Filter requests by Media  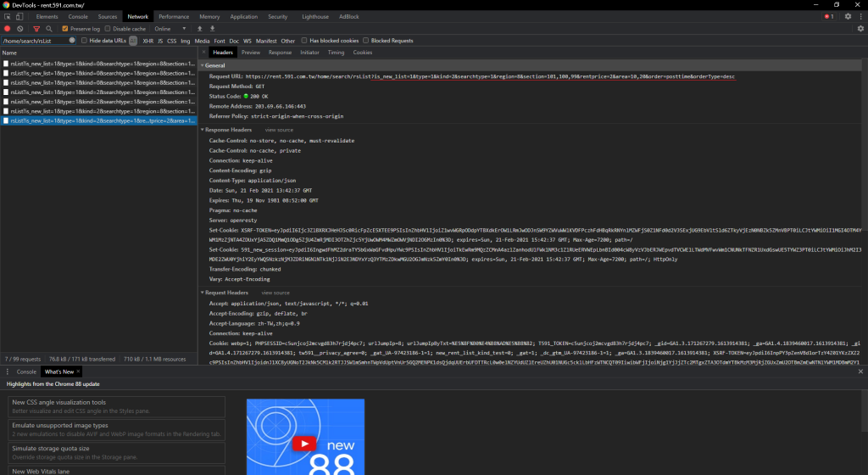pos(202,41)
